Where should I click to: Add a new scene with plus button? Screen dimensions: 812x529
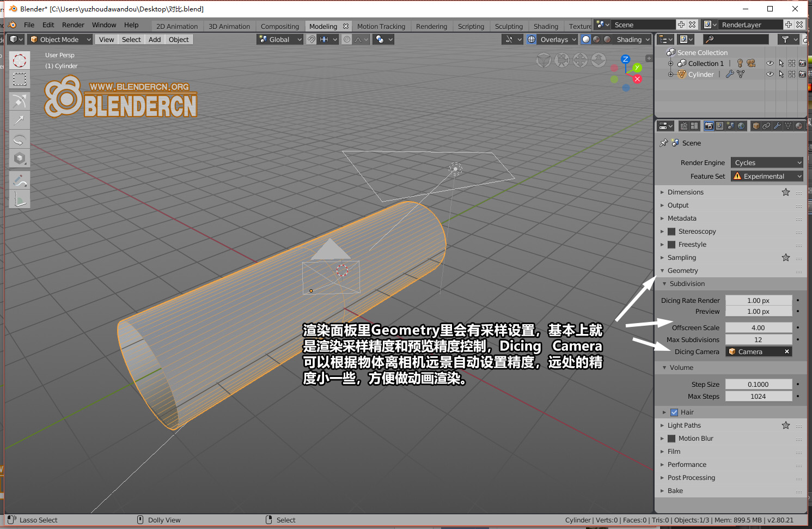pyautogui.click(x=681, y=25)
